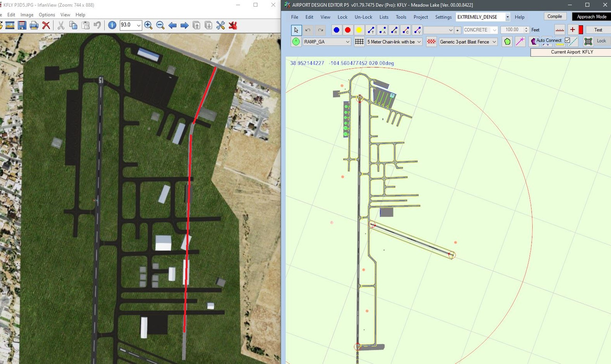Click the red IrfanView mascot About icon

(x=233, y=25)
